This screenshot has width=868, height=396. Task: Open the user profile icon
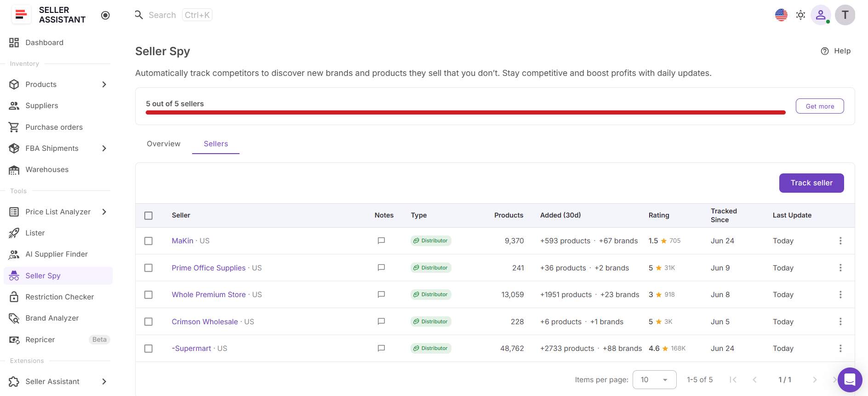pos(821,15)
